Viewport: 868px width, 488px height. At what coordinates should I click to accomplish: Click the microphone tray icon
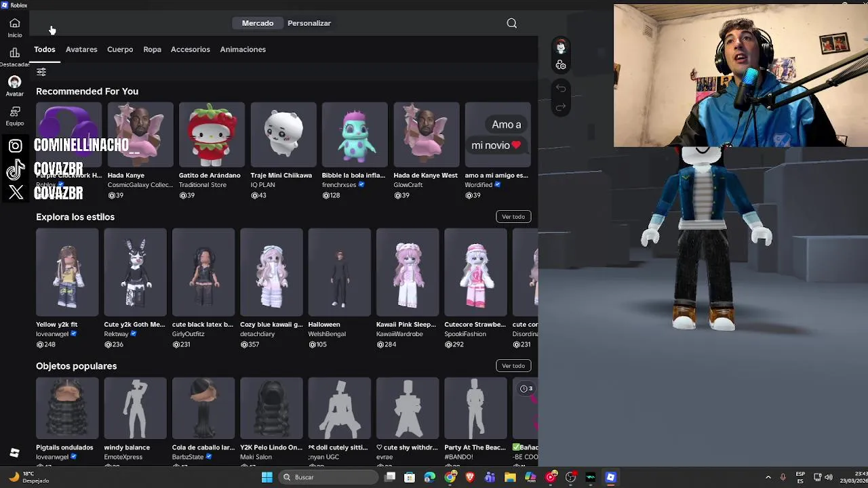(x=783, y=477)
